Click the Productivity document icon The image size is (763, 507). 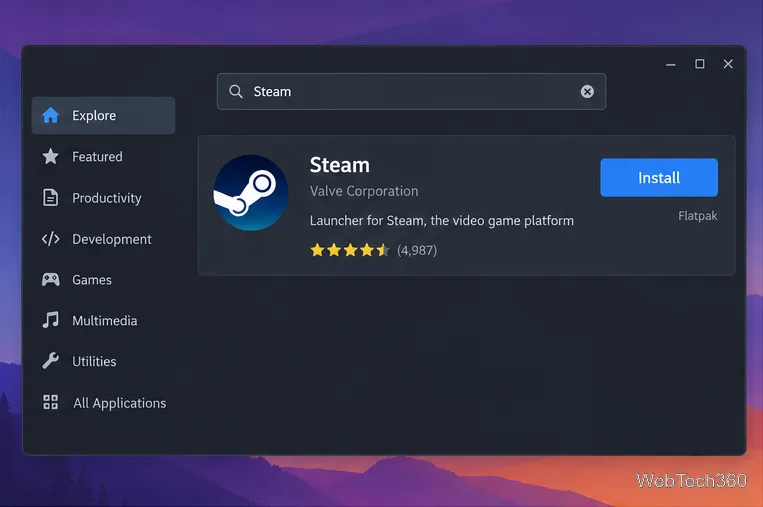(50, 198)
